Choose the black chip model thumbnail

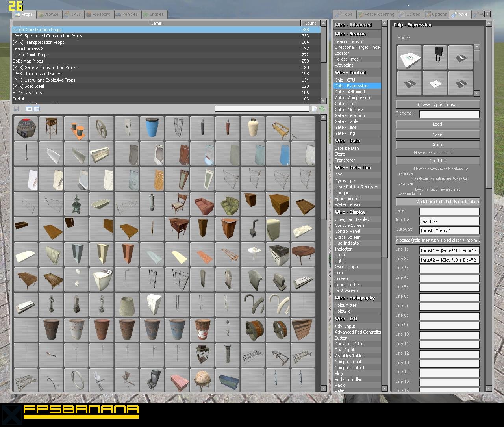coord(435,58)
